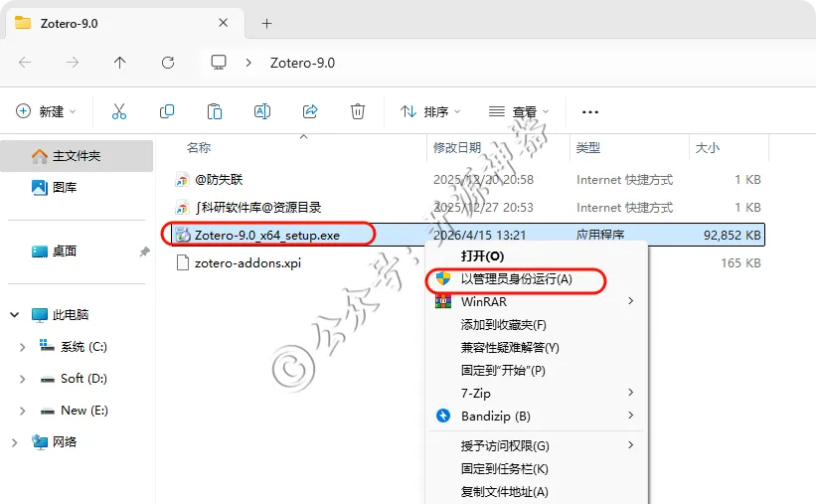Click the address bar chevron before Zotero-9.0
The width and height of the screenshot is (816, 504).
click(x=248, y=63)
